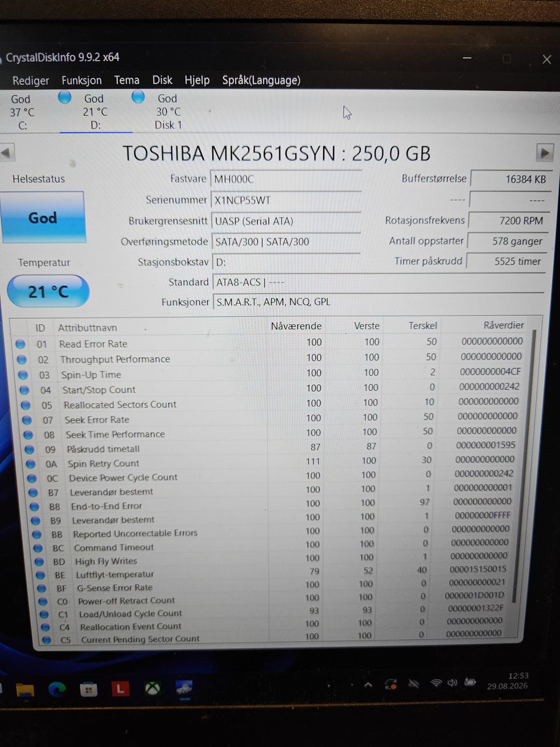Open Microsoft Store from the taskbar
The width and height of the screenshot is (560, 747).
point(89,690)
